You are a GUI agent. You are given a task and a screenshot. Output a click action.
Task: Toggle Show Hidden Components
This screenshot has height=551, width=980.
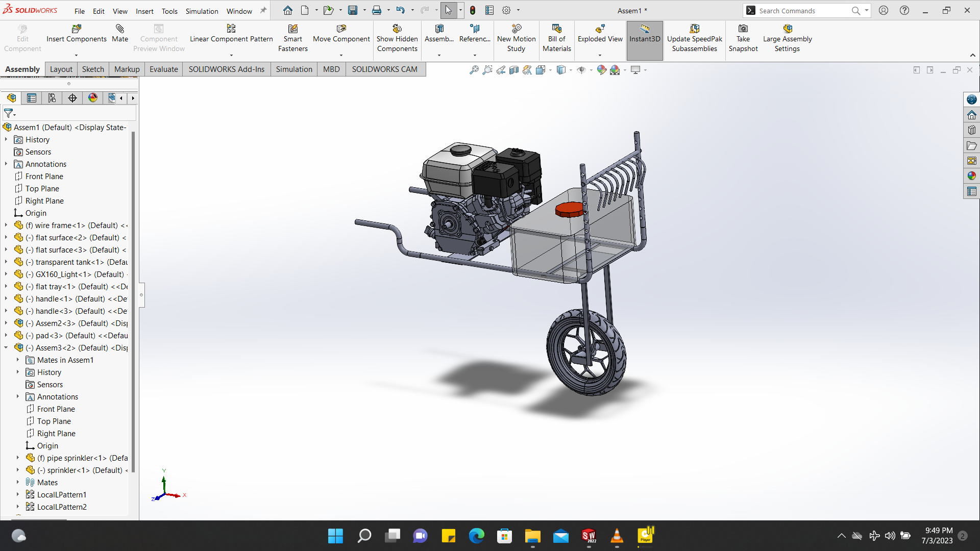click(397, 29)
